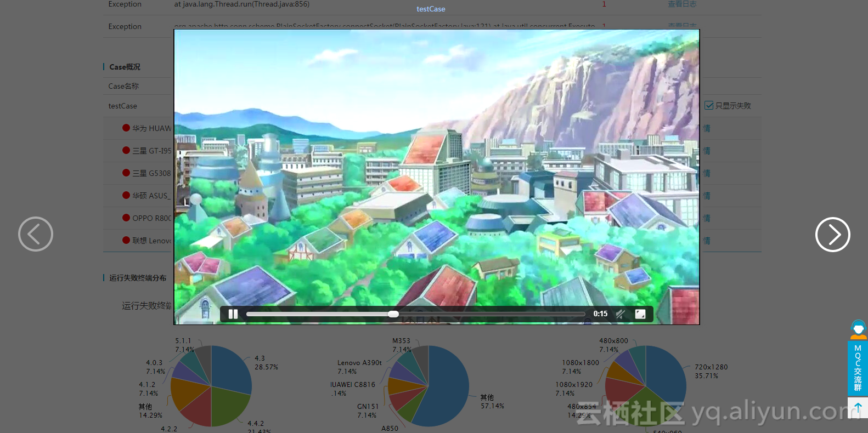Enter fullscreen video mode
This screenshot has height=433, width=868.
coord(640,314)
